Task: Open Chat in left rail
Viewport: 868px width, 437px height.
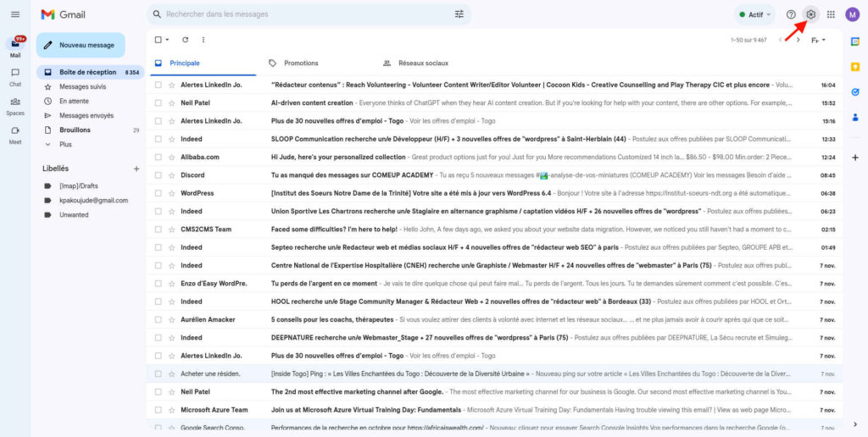Action: click(15, 77)
